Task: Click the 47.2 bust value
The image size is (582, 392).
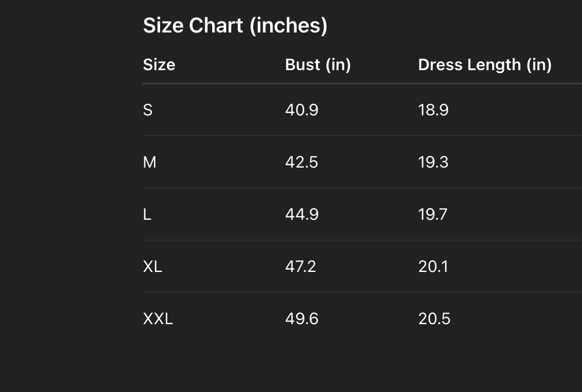Action: click(x=301, y=266)
